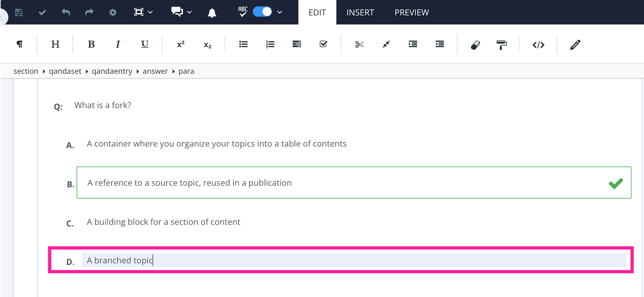The width and height of the screenshot is (644, 297).
Task: Open the source code view
Action: (538, 45)
